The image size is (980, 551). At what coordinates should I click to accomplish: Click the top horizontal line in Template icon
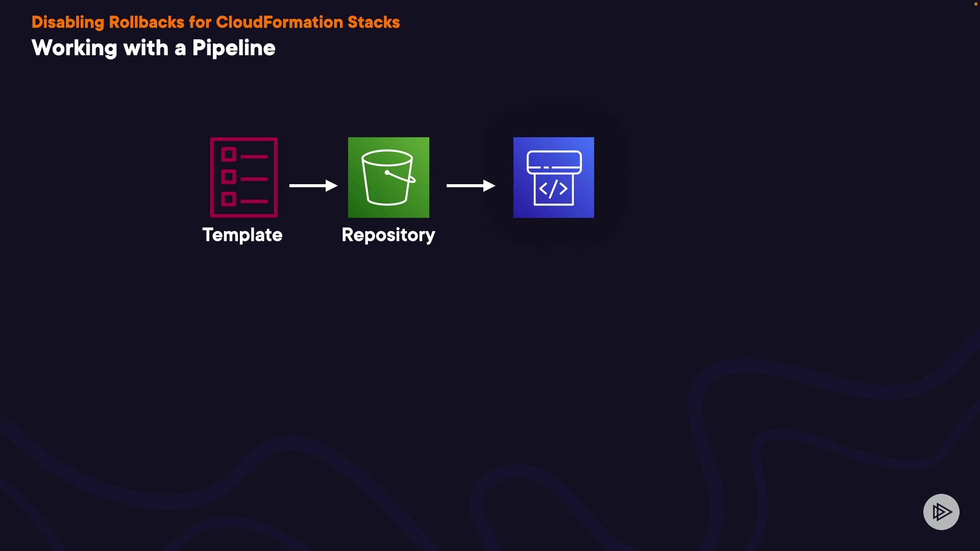254,157
